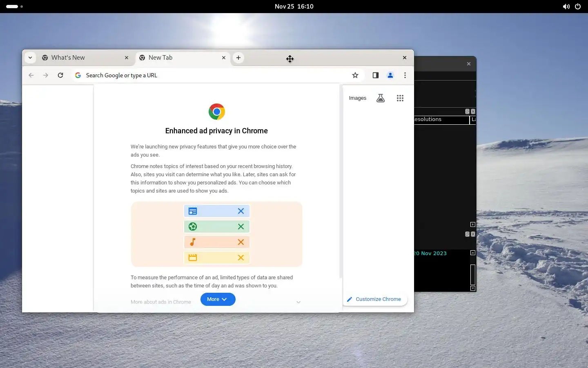The image size is (588, 368).
Task: Open the clock showing Nov 25 16:10
Action: click(294, 7)
